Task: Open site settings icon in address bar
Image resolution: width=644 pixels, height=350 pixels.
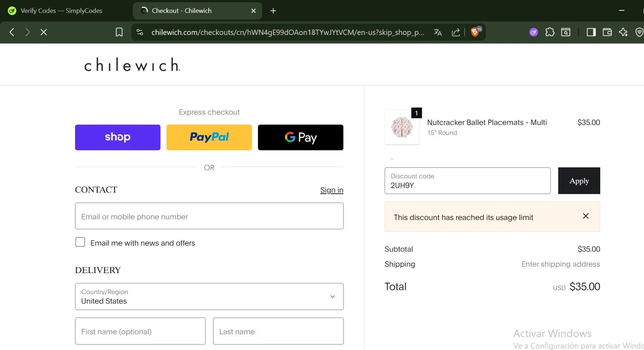Action: pos(140,32)
